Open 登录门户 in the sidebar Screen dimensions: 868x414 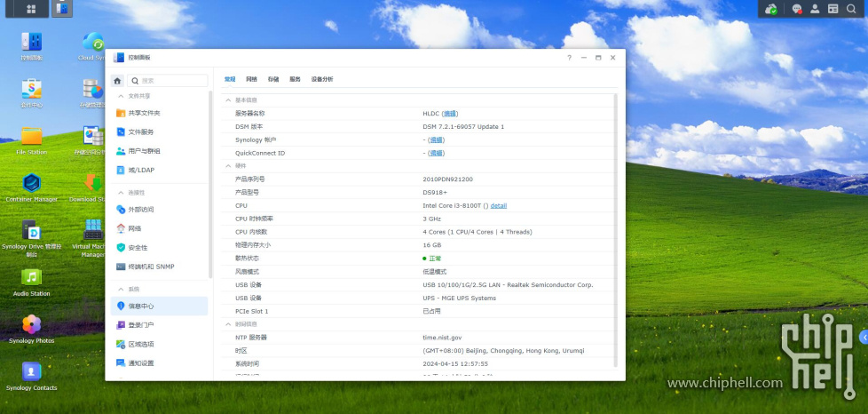click(160, 325)
